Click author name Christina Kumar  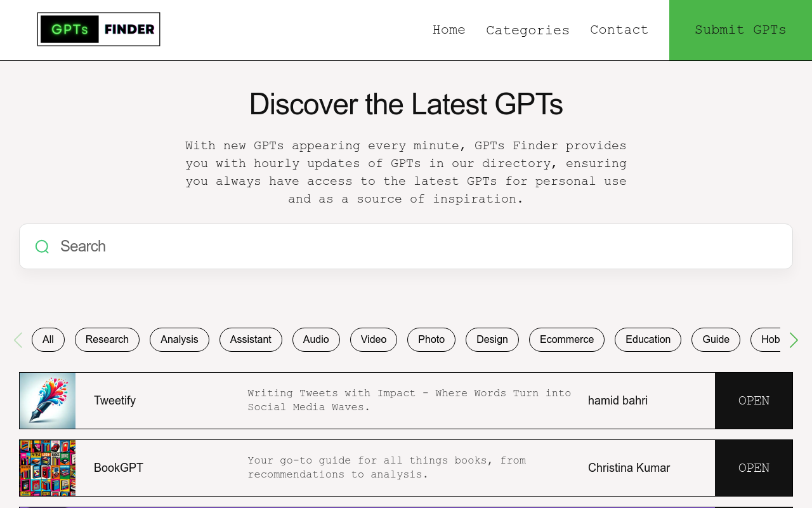(629, 468)
